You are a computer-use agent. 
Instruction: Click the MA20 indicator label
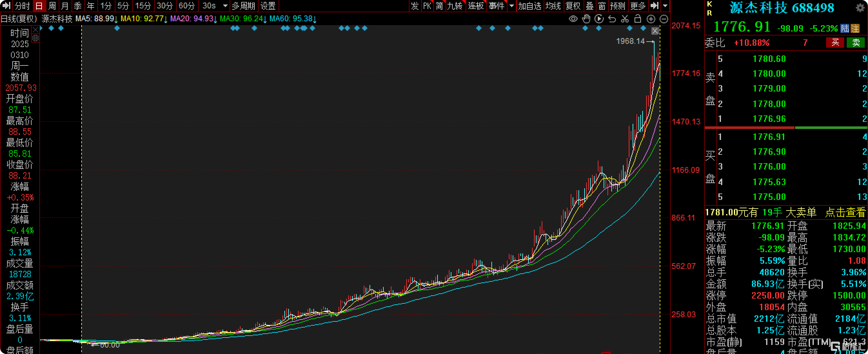[x=193, y=19]
